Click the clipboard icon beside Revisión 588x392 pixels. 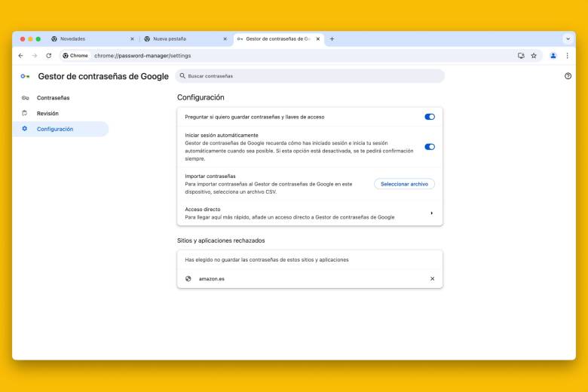25,113
